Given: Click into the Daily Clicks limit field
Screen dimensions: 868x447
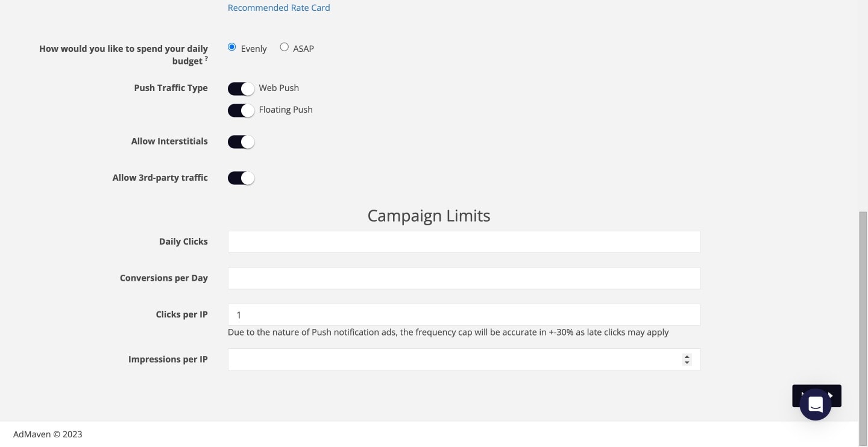Looking at the screenshot, I should (x=464, y=241).
